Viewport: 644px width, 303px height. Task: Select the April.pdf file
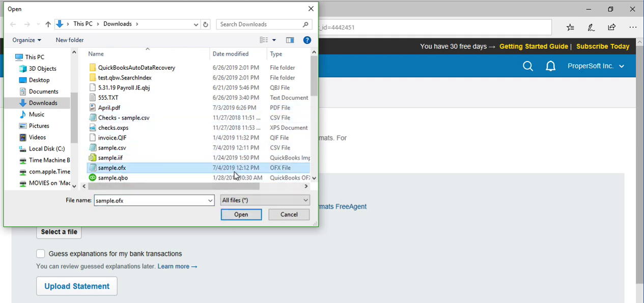coord(199,107)
